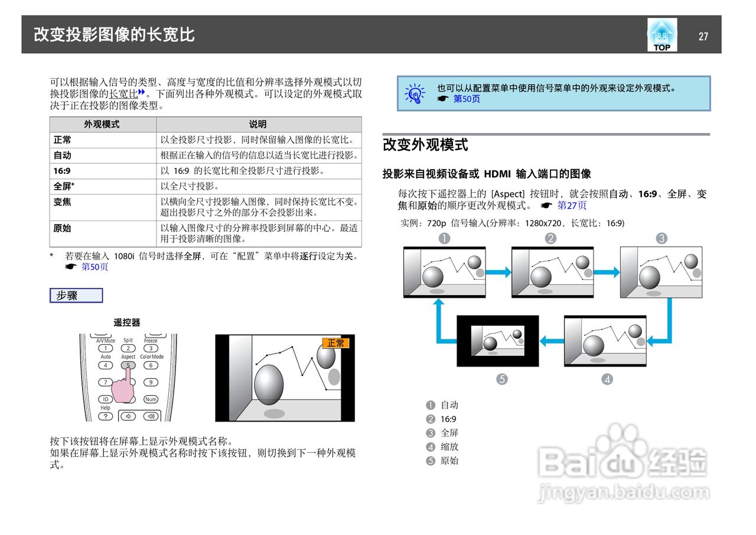The height and width of the screenshot is (535, 756).
Task: Click the volume down speaker button on remote
Action: click(x=128, y=416)
